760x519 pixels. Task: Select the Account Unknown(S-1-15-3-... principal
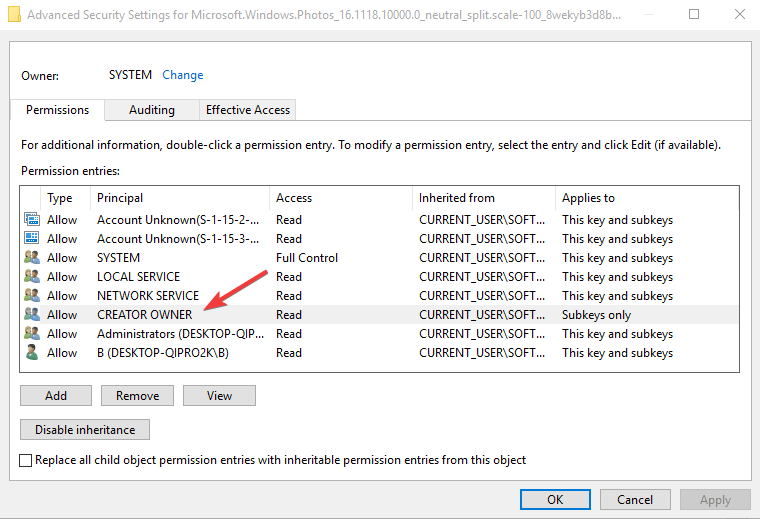[x=178, y=238]
